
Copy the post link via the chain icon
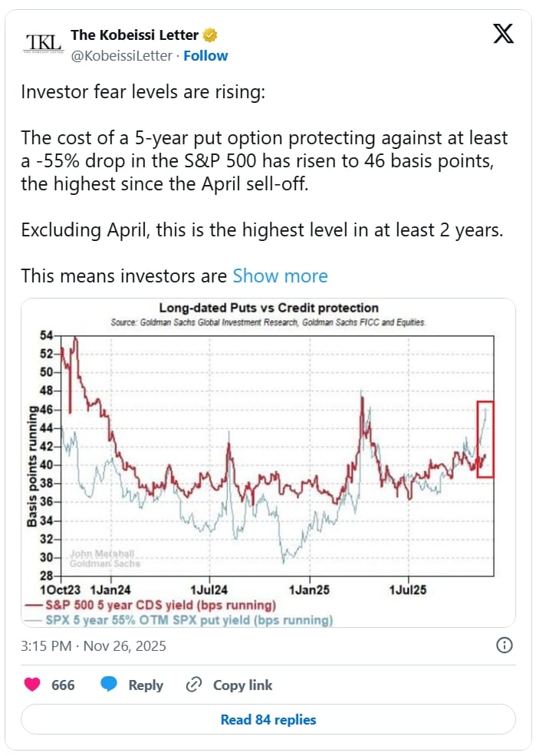point(195,685)
